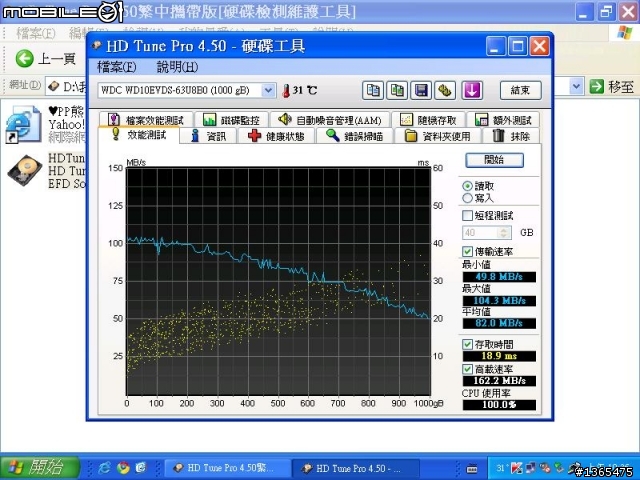Click the 31° temperature tray icon
Viewport: 640px width, 480px height.
pyautogui.click(x=500, y=468)
